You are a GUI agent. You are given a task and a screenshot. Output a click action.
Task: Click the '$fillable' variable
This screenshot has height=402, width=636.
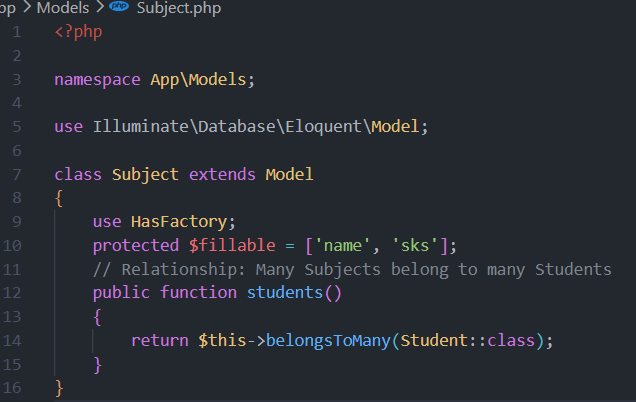point(232,245)
